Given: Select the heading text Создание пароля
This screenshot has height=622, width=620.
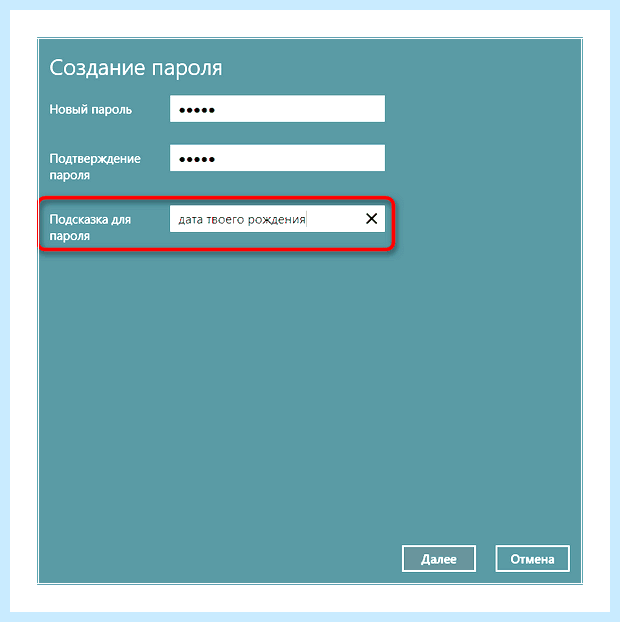Looking at the screenshot, I should point(136,68).
